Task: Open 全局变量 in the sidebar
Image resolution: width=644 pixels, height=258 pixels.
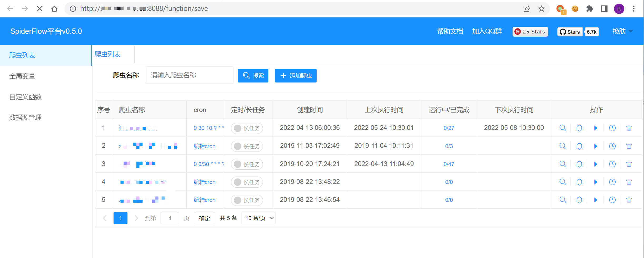Action: 22,76
